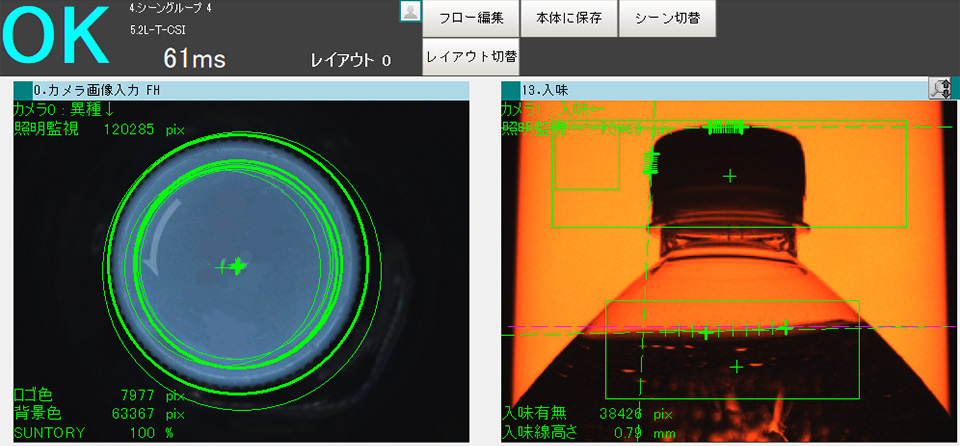This screenshot has height=446, width=960.
Task: Click the 61ms processing time readout
Action: [x=194, y=59]
